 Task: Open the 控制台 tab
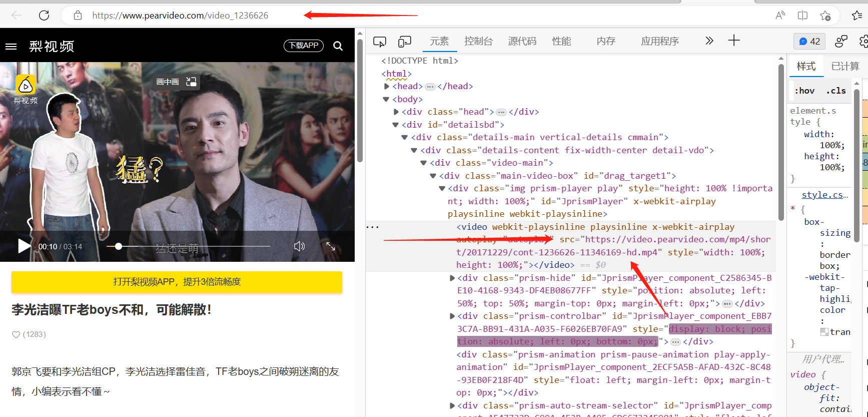point(478,41)
